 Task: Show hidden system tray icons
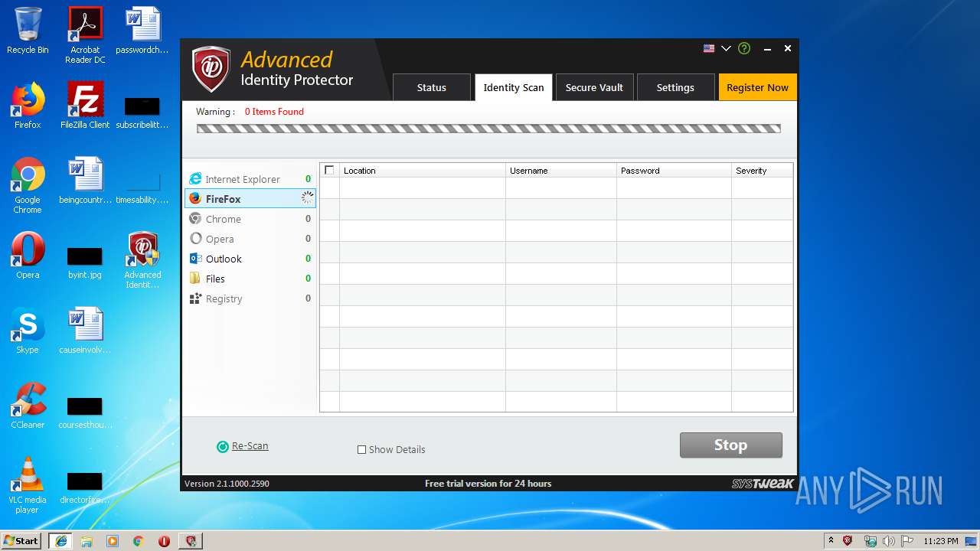coord(831,541)
